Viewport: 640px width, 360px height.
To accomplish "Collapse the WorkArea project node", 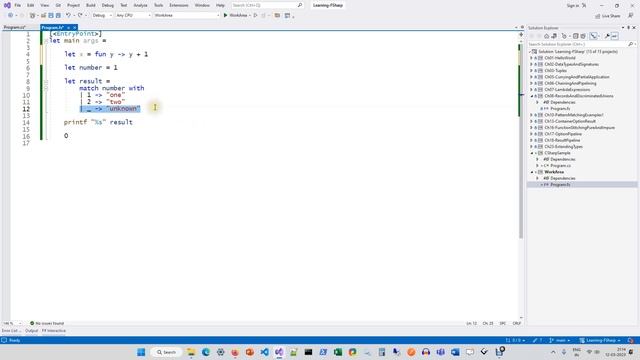I will point(531,172).
